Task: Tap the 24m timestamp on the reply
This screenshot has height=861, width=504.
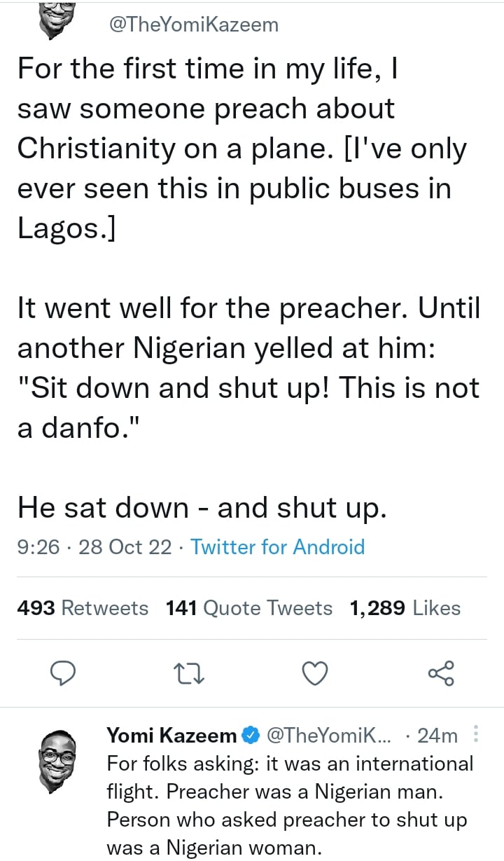Action: click(437, 735)
